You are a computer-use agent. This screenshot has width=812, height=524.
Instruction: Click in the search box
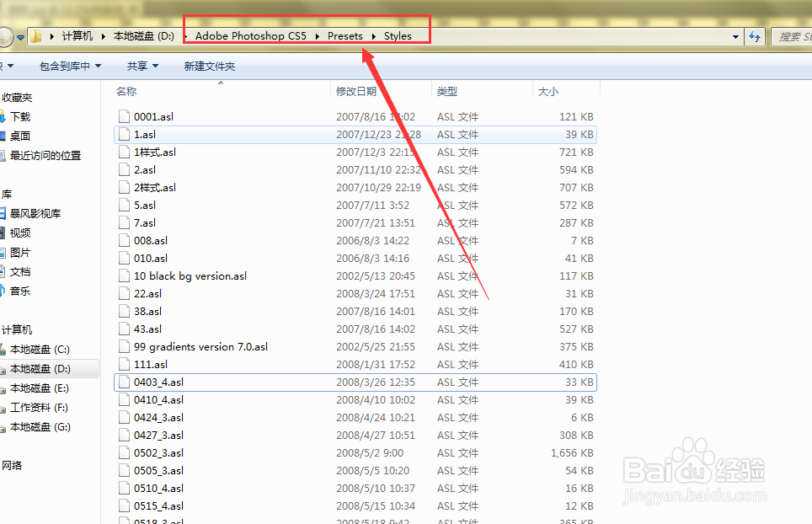point(792,37)
